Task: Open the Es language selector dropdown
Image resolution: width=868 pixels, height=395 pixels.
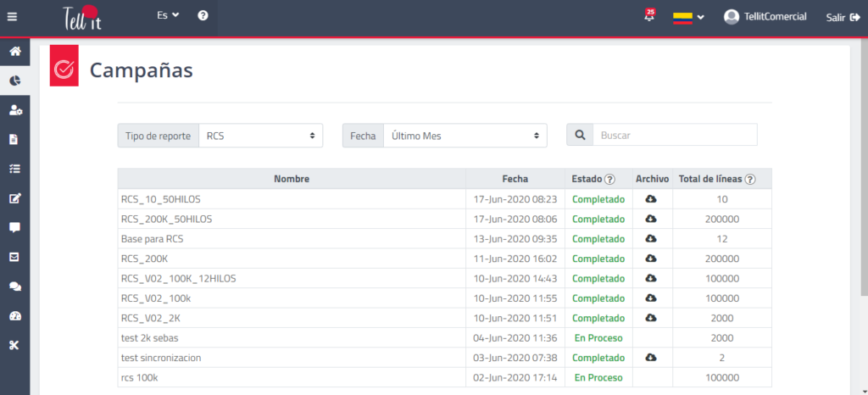Action: click(x=168, y=15)
